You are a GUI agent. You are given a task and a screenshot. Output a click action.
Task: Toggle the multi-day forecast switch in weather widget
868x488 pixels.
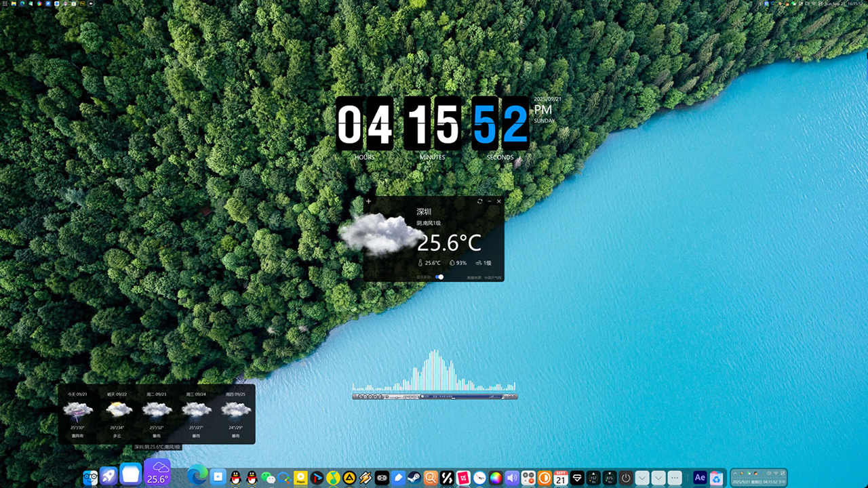439,277
